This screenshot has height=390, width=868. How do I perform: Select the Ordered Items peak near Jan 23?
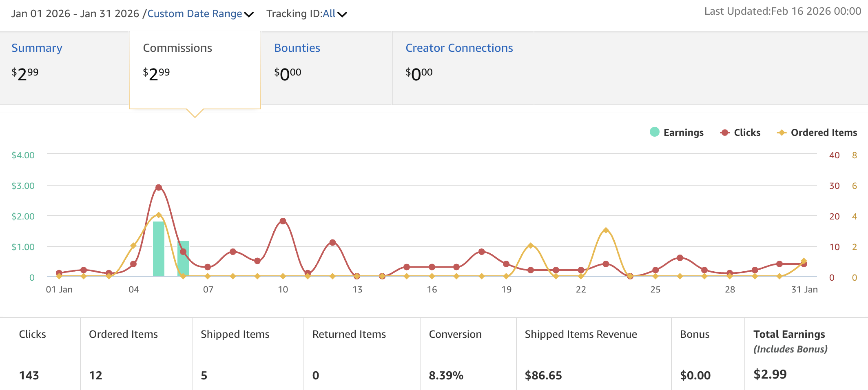[606, 230]
